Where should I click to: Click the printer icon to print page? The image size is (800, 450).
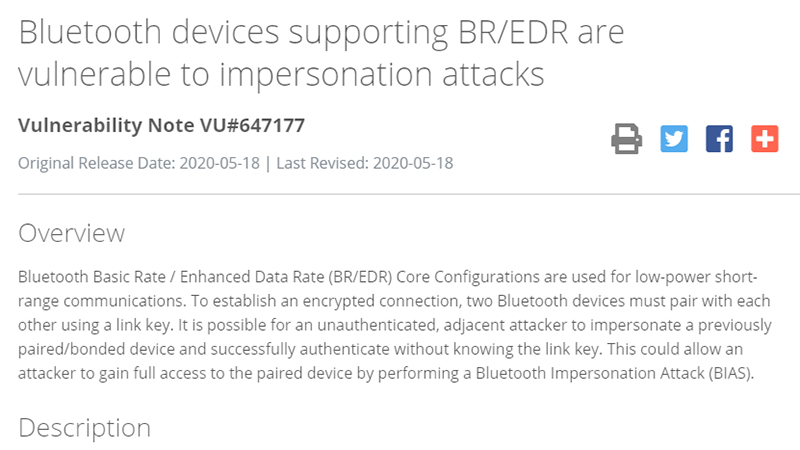(x=627, y=138)
